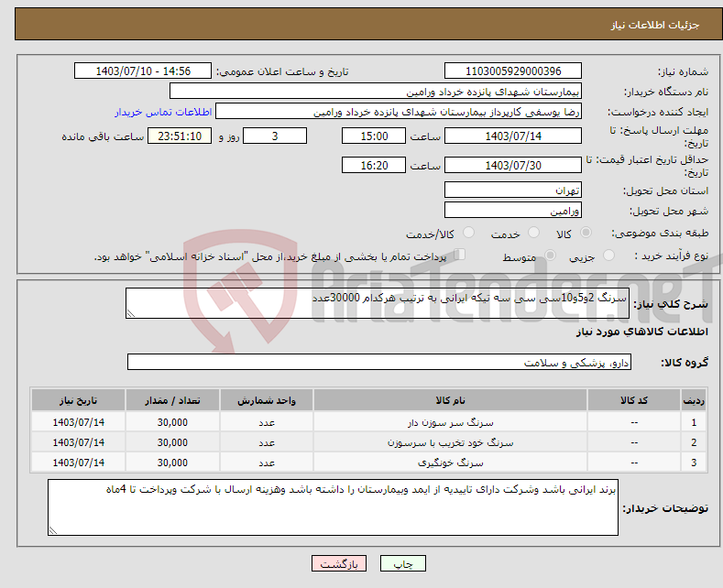This screenshot has width=723, height=588.
Task: Select the جزیی purchase type radio
Action: pos(608,256)
